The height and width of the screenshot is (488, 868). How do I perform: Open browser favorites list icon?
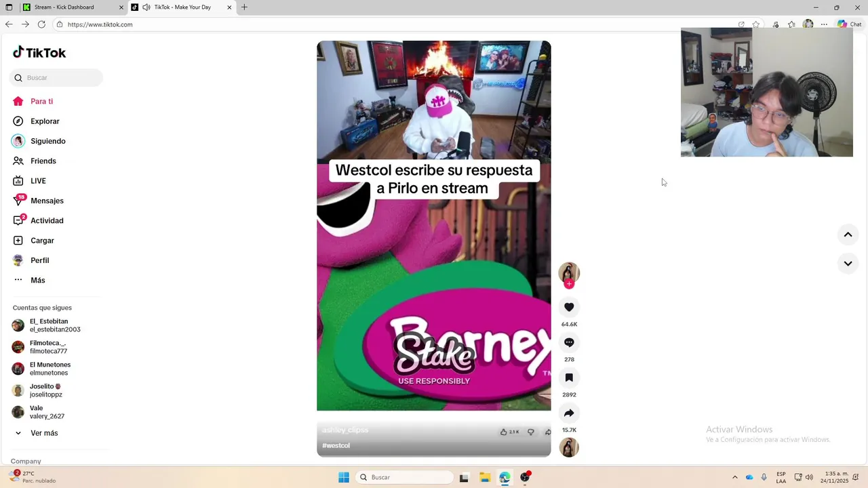click(791, 24)
